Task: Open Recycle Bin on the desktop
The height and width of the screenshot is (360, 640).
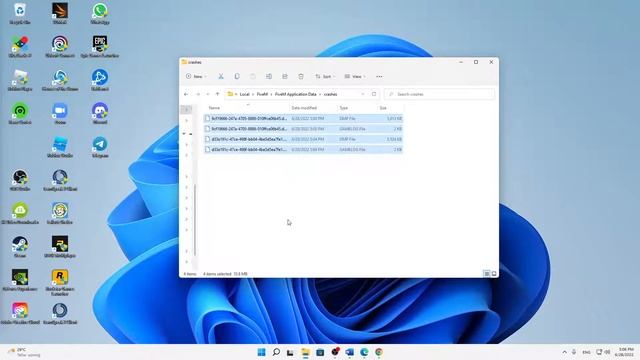Action: (x=20, y=13)
